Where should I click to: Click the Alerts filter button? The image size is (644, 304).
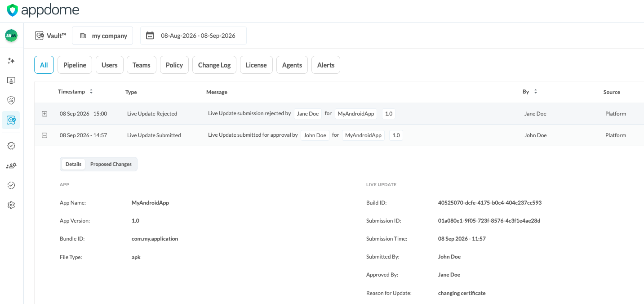[326, 65]
